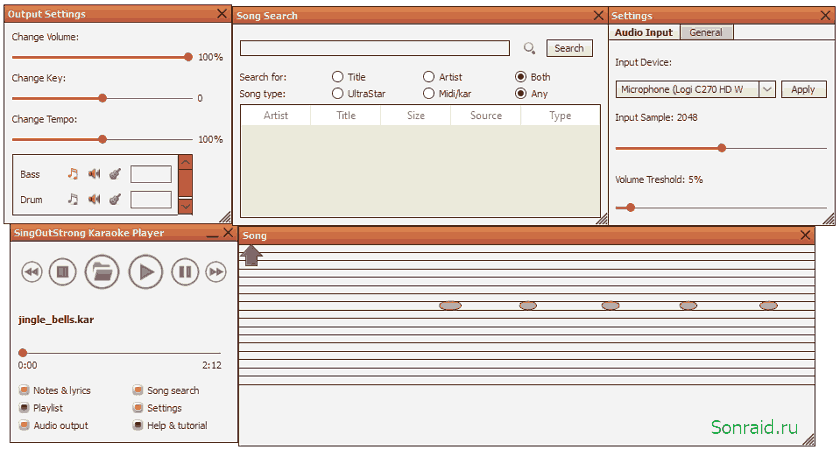Mute the Bass track speaker icon
Viewport: 840px width, 450px height.
tap(94, 174)
